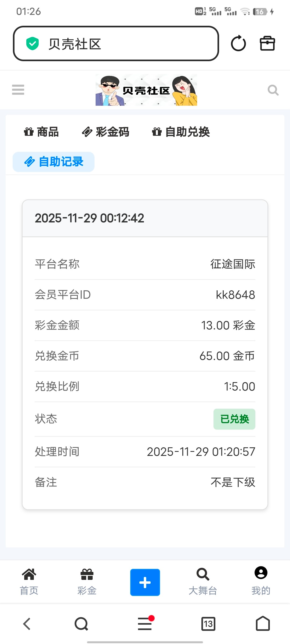The image size is (290, 644).
Task: Tap the 贝壳社区 address bar
Action: click(116, 44)
